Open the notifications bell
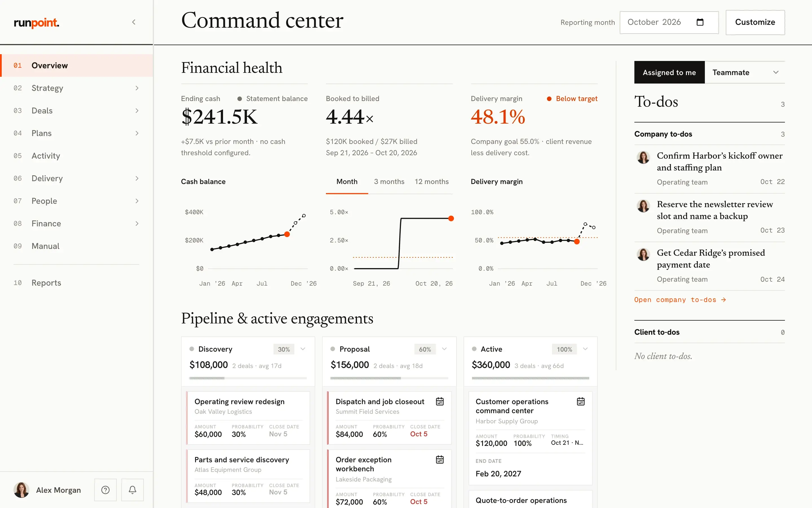This screenshot has width=812, height=508. click(x=133, y=490)
